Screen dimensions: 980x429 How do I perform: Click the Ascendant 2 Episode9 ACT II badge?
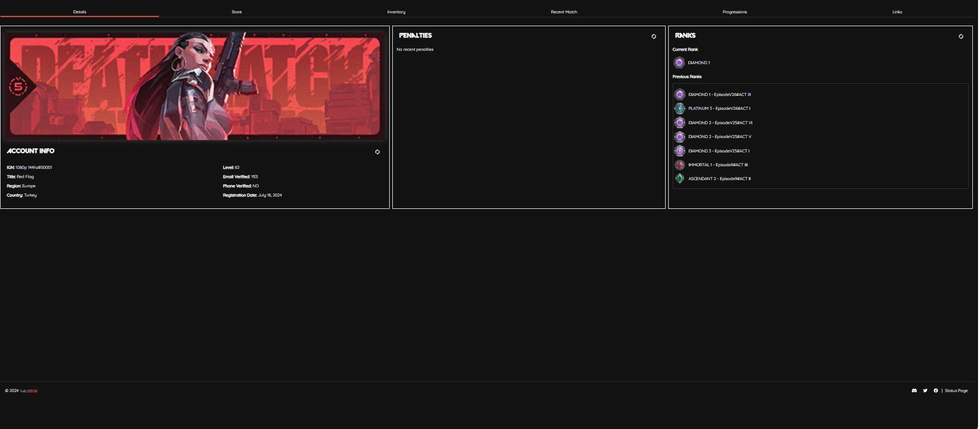click(x=680, y=179)
